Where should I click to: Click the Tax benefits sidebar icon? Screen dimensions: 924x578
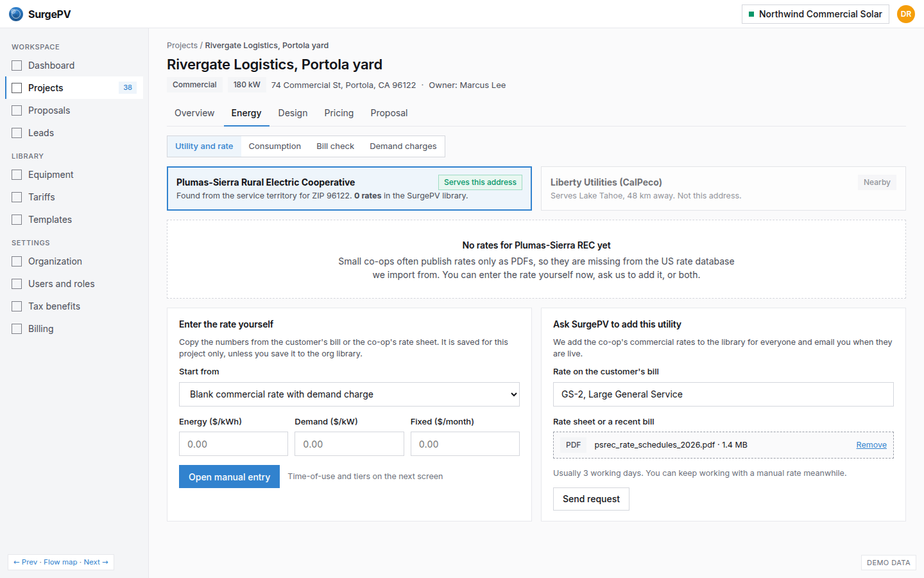[x=17, y=306]
